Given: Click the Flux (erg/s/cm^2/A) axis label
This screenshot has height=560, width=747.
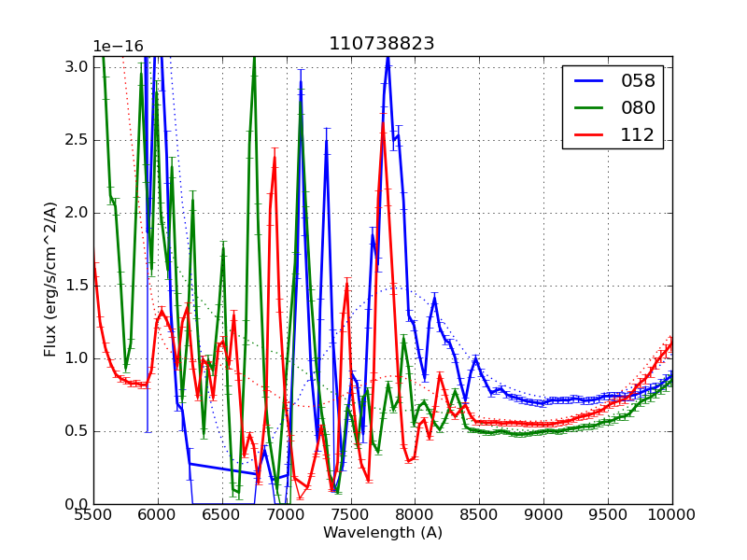Looking at the screenshot, I should click(x=50, y=280).
